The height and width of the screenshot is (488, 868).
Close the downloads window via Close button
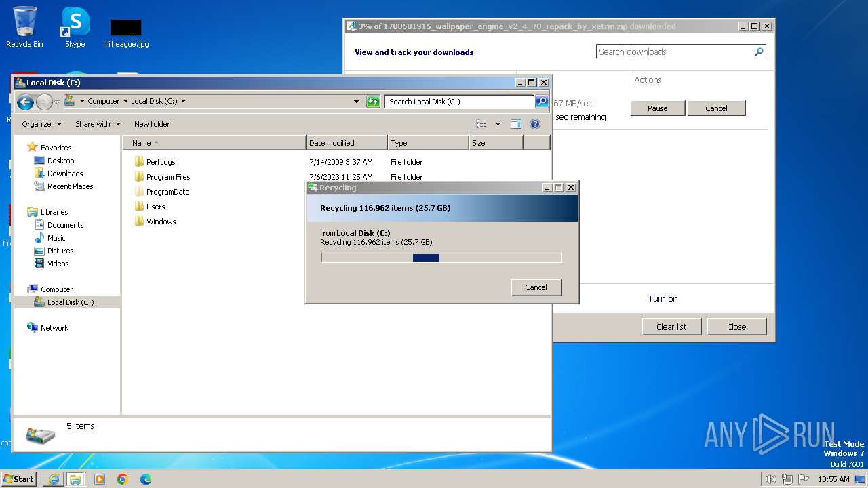pos(736,327)
